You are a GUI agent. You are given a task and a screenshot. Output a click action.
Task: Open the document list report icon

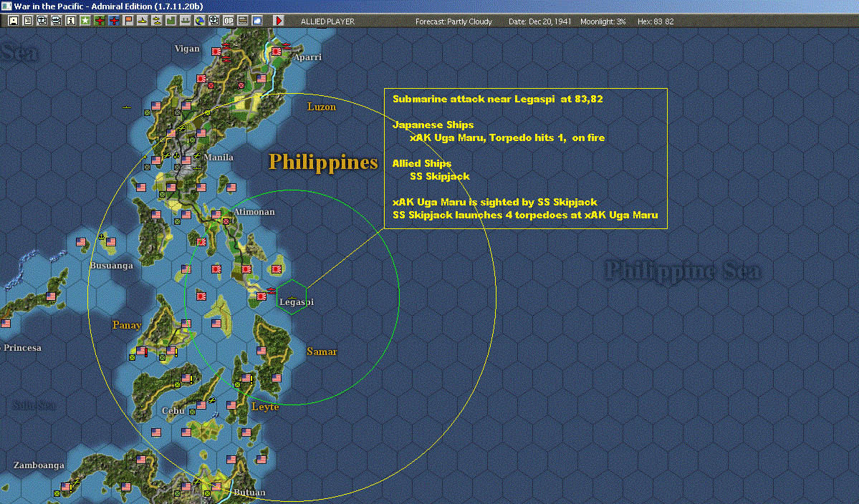28,21
